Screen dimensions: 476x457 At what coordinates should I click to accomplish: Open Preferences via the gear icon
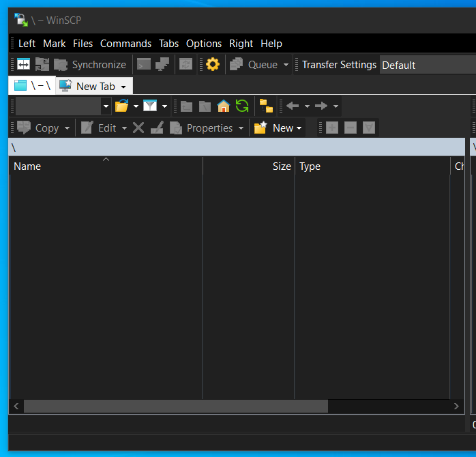pyautogui.click(x=213, y=65)
